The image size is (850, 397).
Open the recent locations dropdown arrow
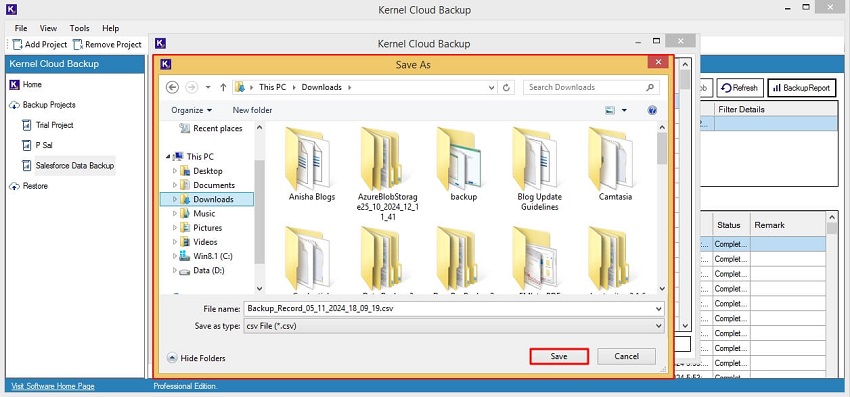(208, 87)
